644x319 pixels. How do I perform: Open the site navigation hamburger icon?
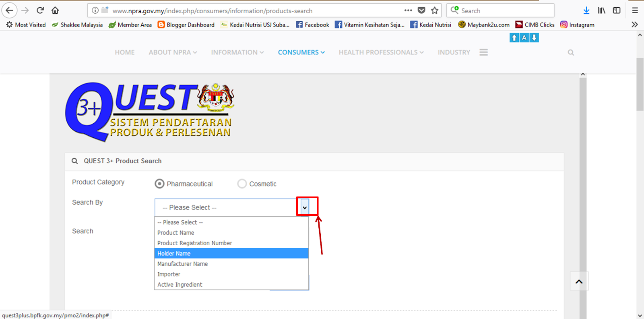(x=484, y=52)
